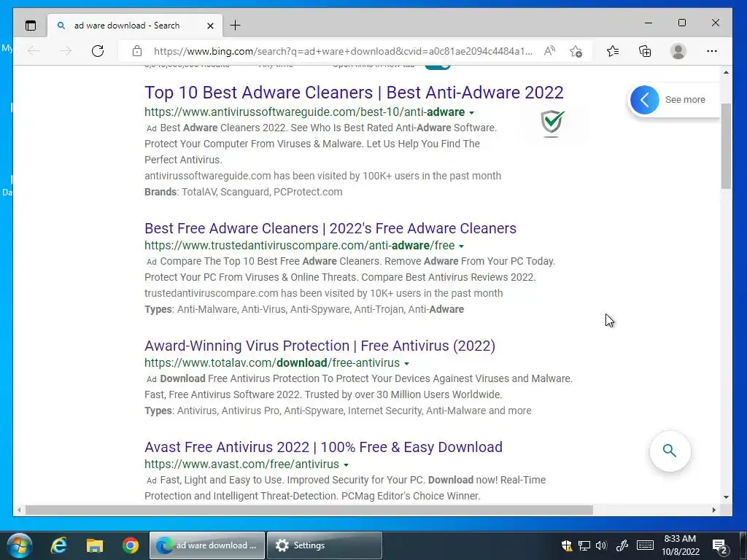Activate Read aloud icon

pyautogui.click(x=549, y=51)
